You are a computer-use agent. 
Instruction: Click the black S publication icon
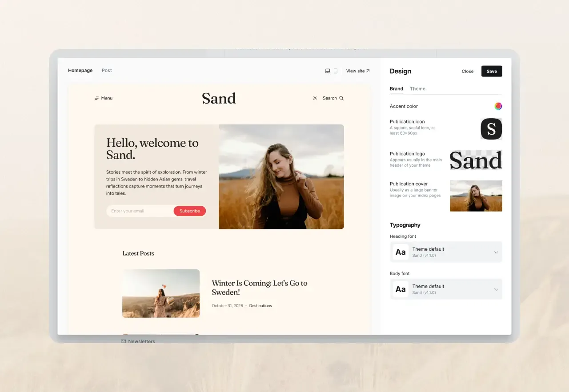click(x=491, y=129)
